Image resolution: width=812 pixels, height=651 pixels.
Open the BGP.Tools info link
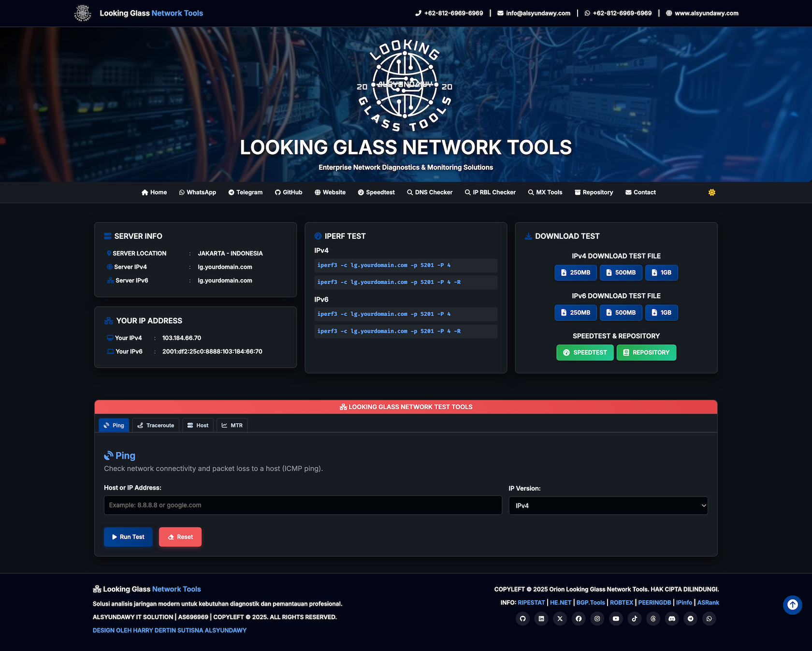coord(591,603)
